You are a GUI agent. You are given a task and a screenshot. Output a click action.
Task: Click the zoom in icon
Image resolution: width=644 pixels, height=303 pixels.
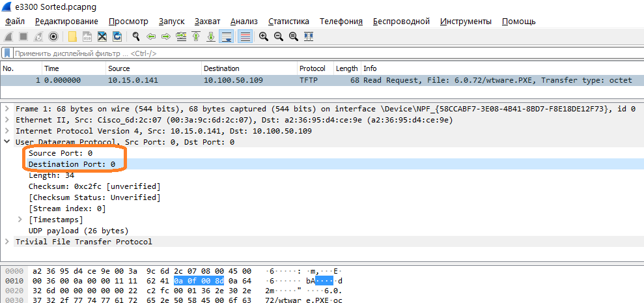point(264,36)
